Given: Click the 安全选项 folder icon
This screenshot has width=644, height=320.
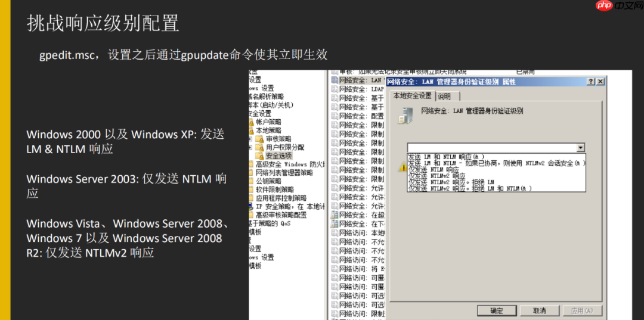Looking at the screenshot, I should coord(259,156).
